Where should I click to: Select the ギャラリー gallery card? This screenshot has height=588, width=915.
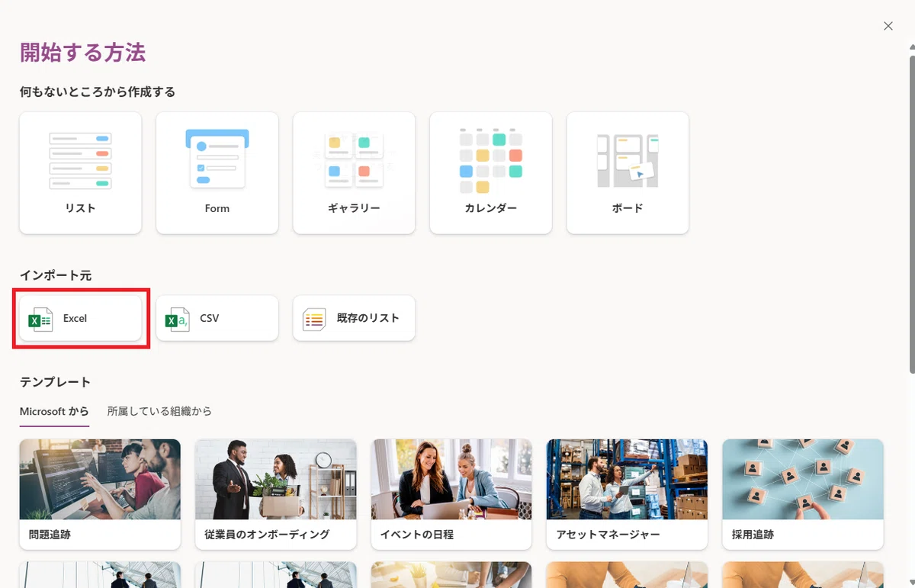pyautogui.click(x=354, y=173)
